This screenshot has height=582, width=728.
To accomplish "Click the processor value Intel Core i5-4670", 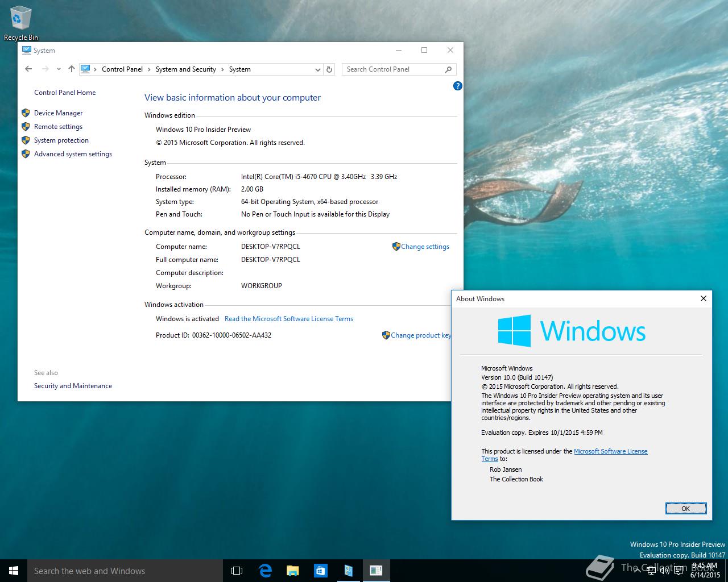I will pos(319,177).
